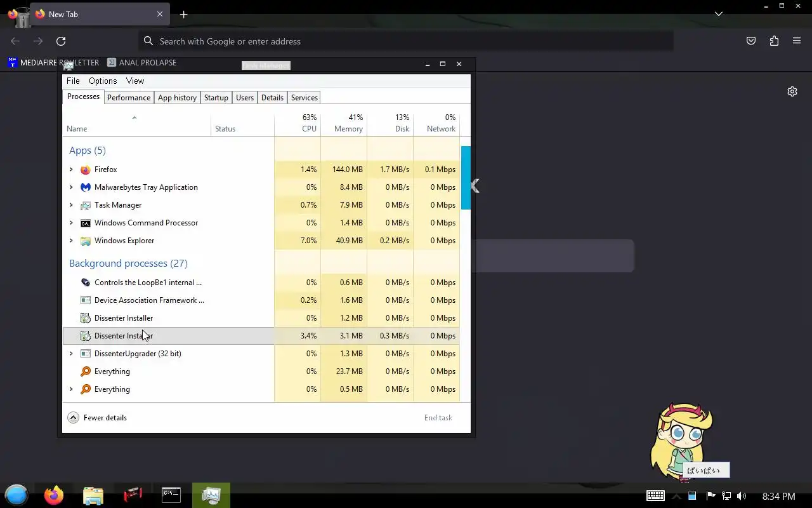Expand the DissenterUpgrader (32 bit) row
This screenshot has width=812, height=508.
click(71, 354)
